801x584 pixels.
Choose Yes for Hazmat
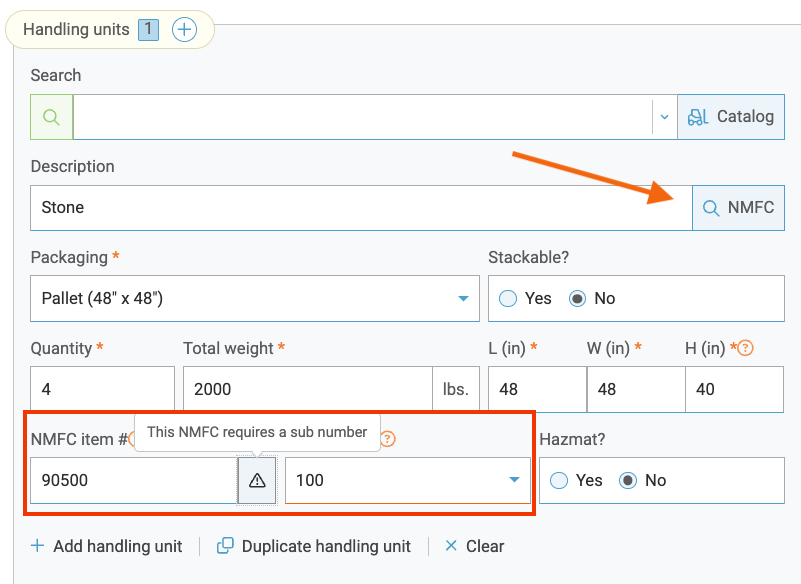(559, 480)
